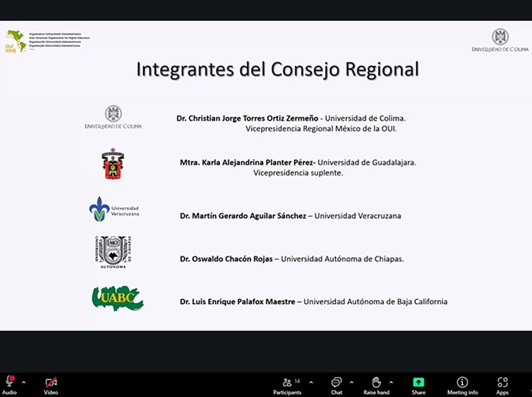Expand the Participants options caret

[311, 382]
